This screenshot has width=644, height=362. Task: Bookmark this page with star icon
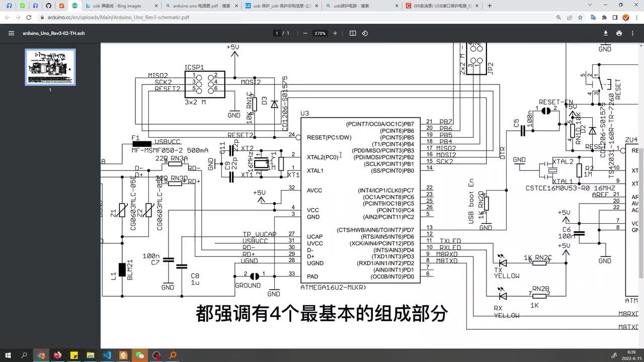click(580, 17)
